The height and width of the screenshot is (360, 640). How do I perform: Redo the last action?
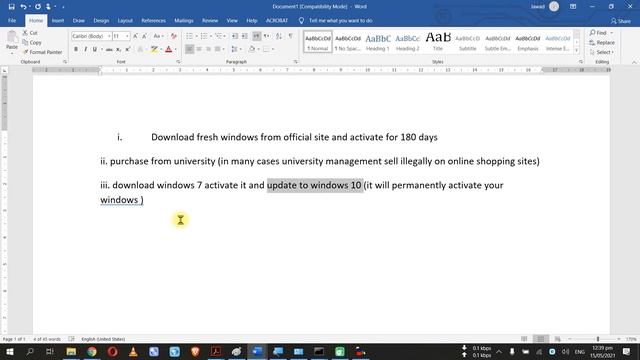click(38, 7)
